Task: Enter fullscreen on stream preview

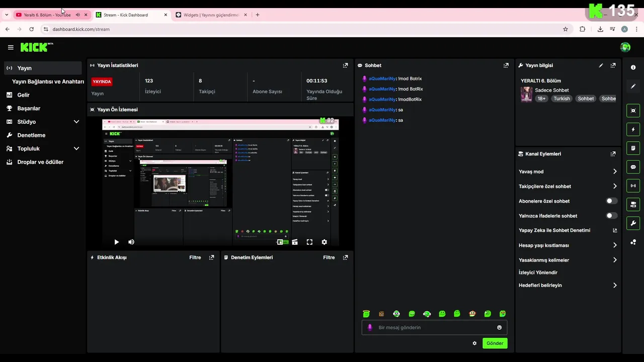Action: coord(309,242)
